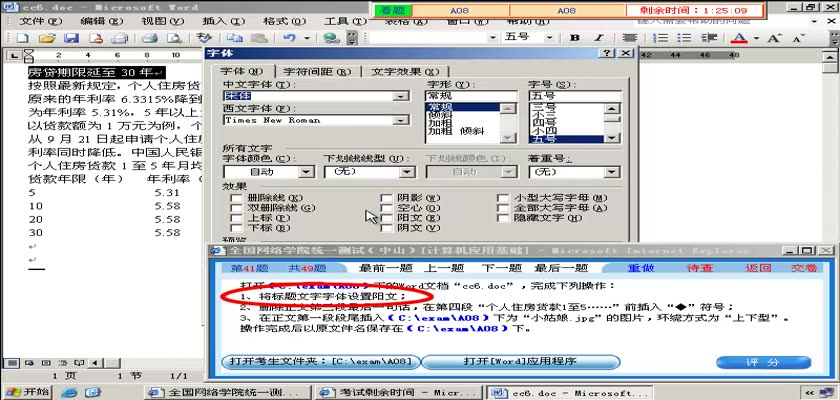Create a new blank document from the toolbar

(22, 38)
